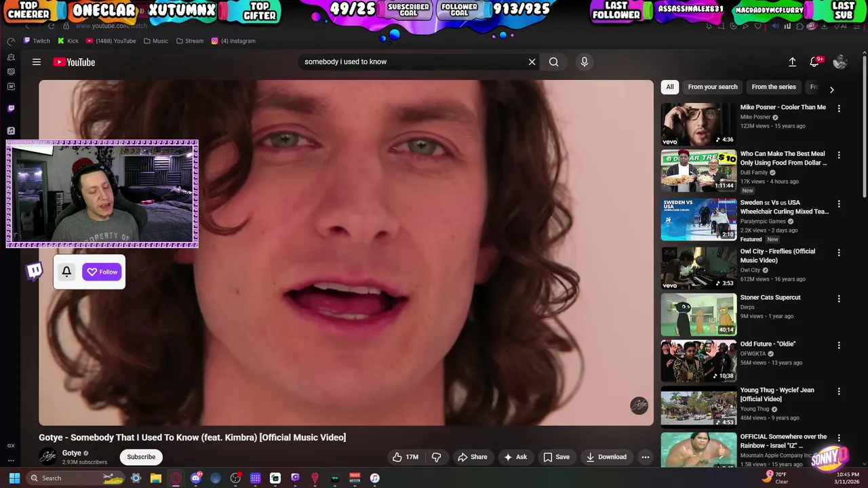The image size is (868, 488).
Task: Open the YouTube hamburger guide menu
Action: (x=37, y=62)
